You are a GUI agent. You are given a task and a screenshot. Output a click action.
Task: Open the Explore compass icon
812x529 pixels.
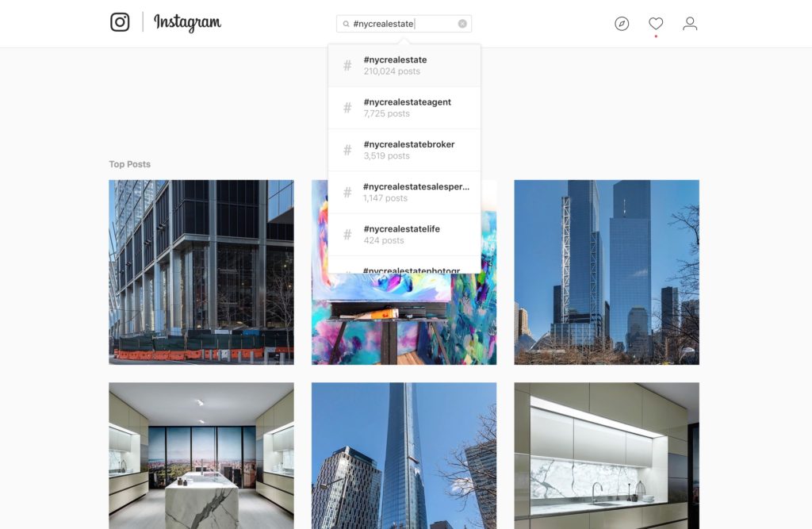pyautogui.click(x=622, y=23)
